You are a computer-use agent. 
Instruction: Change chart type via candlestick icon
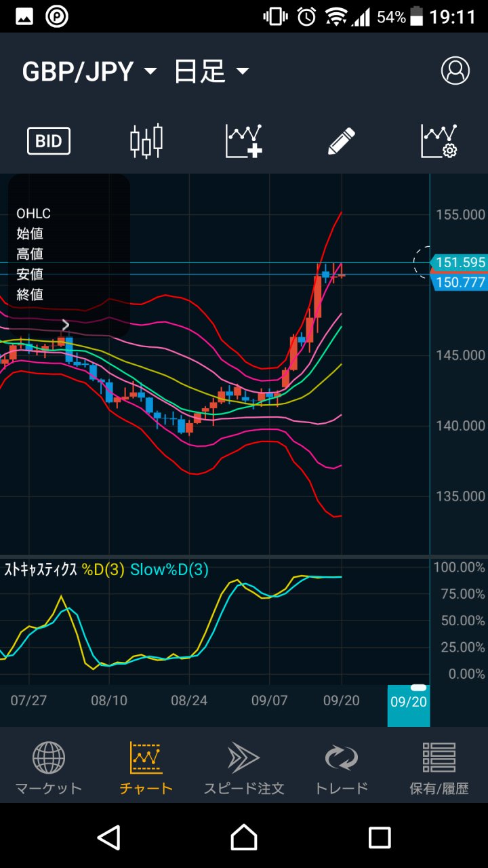click(x=146, y=141)
